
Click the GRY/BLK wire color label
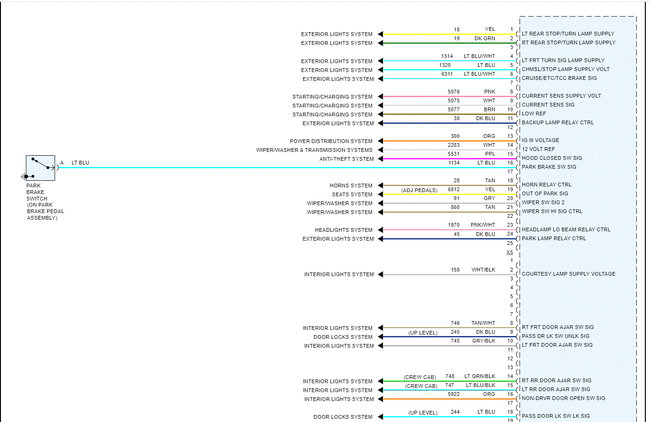pyautogui.click(x=483, y=341)
